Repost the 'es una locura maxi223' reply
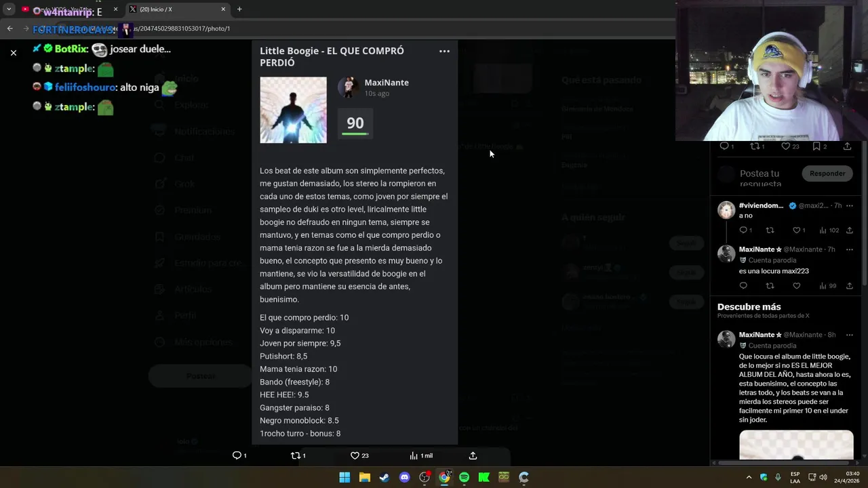 point(770,286)
